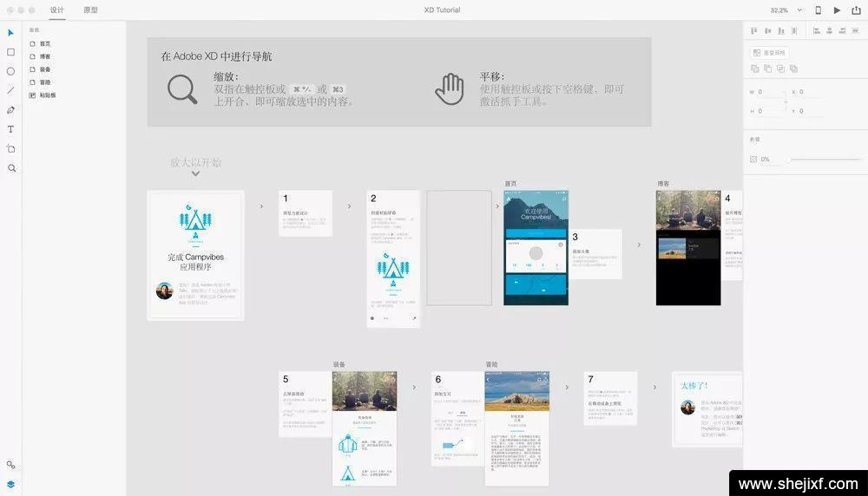Switch to the 设计 tab

(x=57, y=10)
